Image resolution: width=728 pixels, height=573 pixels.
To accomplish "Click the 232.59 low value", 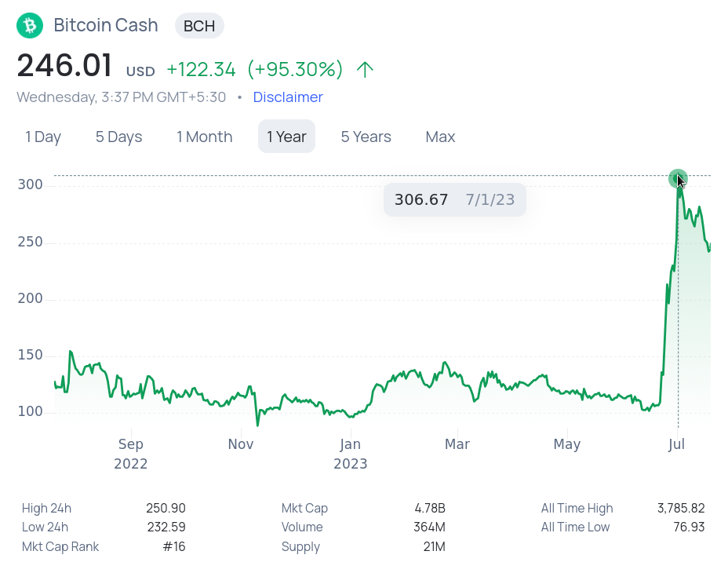I will point(166,527).
